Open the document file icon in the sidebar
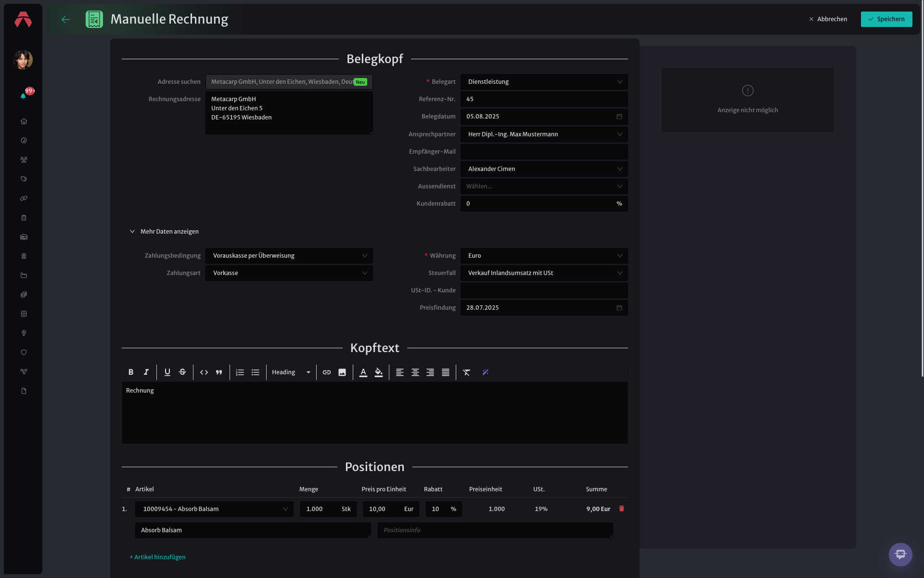The width and height of the screenshot is (924, 578). (24, 391)
